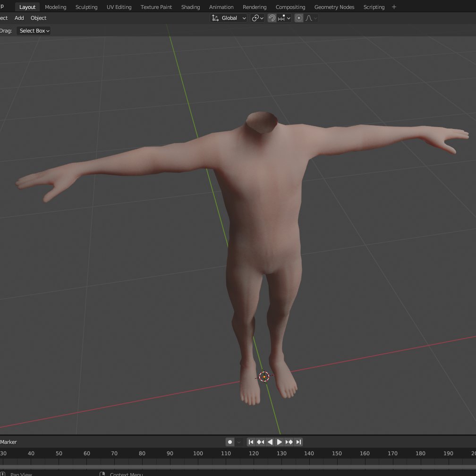
Task: Toggle proportional editing button
Action: [299, 18]
